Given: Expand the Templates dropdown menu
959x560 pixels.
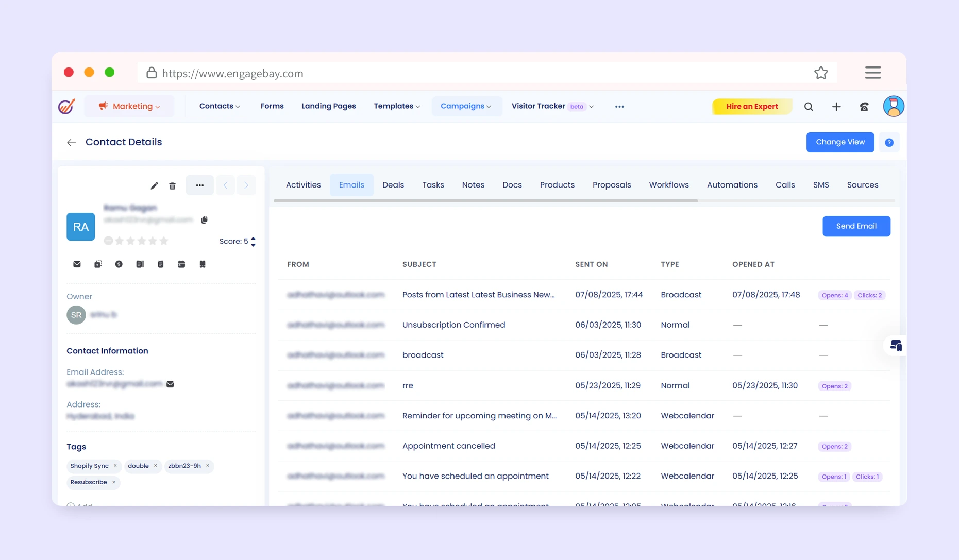Looking at the screenshot, I should [x=397, y=106].
